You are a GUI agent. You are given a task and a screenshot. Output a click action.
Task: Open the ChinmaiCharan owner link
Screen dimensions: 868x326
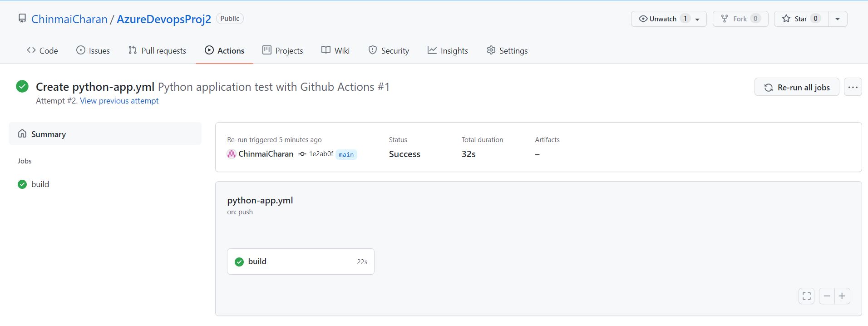point(69,19)
